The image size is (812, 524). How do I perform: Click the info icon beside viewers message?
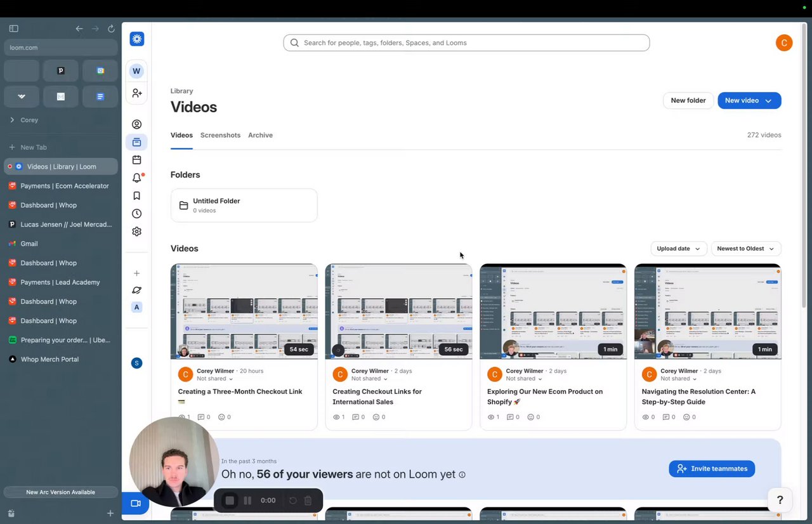click(462, 475)
